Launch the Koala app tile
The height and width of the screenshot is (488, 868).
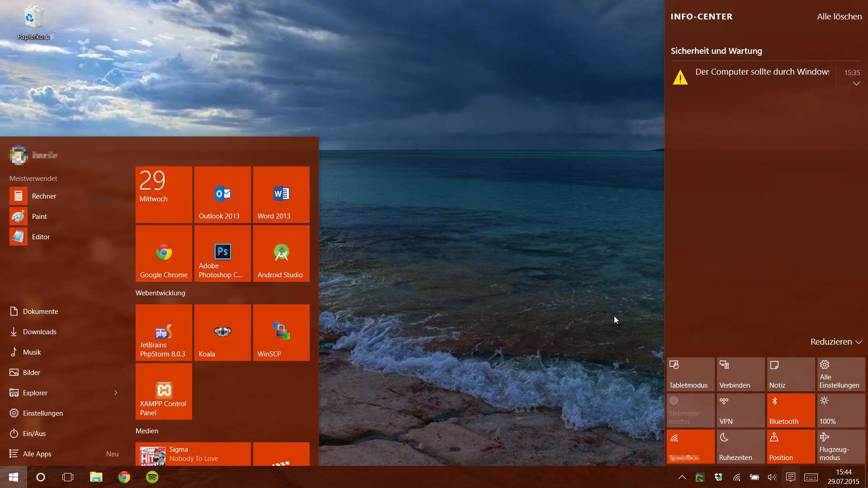tap(222, 332)
